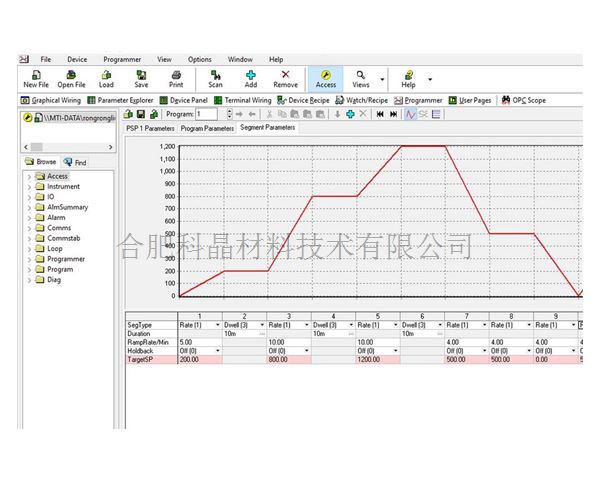Open the Options menu
Viewport: 600px width, 500px height.
click(199, 60)
